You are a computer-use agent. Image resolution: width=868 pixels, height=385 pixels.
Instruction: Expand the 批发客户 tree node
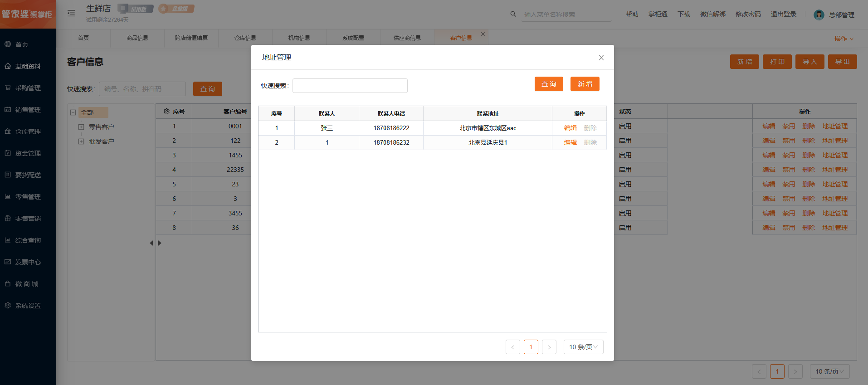tap(81, 141)
